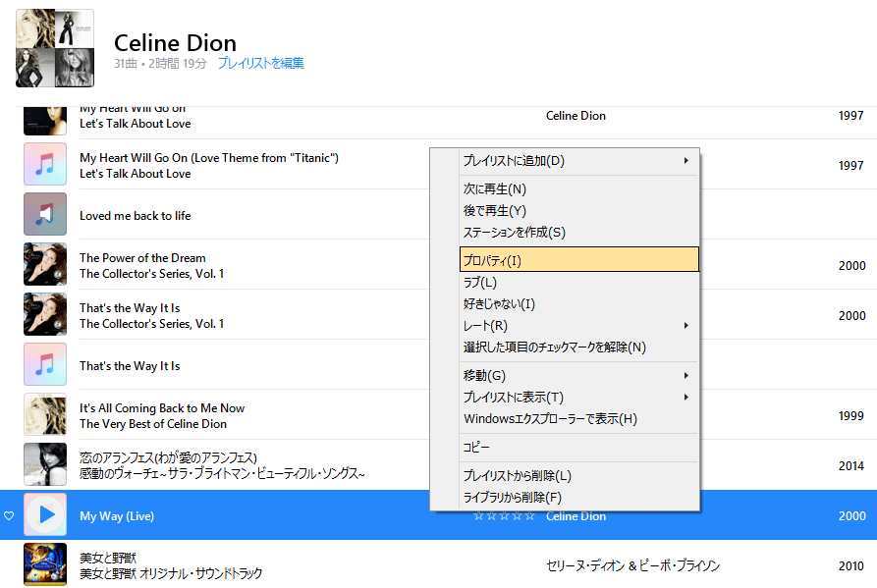Click the My Way (Live) track title
Screen dimensions: 877x588
117,516
